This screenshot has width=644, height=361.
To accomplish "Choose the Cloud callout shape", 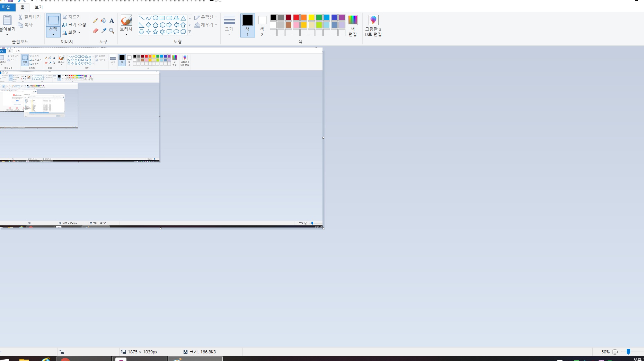I will pos(183,32).
